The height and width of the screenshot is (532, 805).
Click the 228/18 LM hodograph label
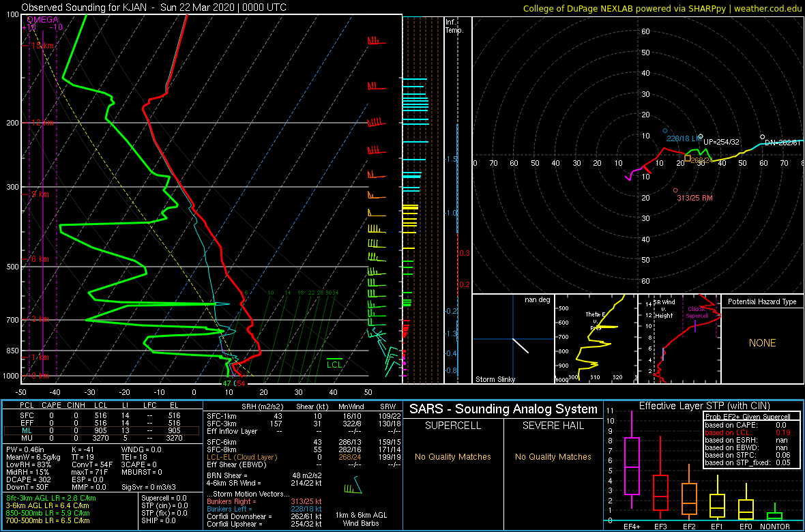tap(684, 138)
